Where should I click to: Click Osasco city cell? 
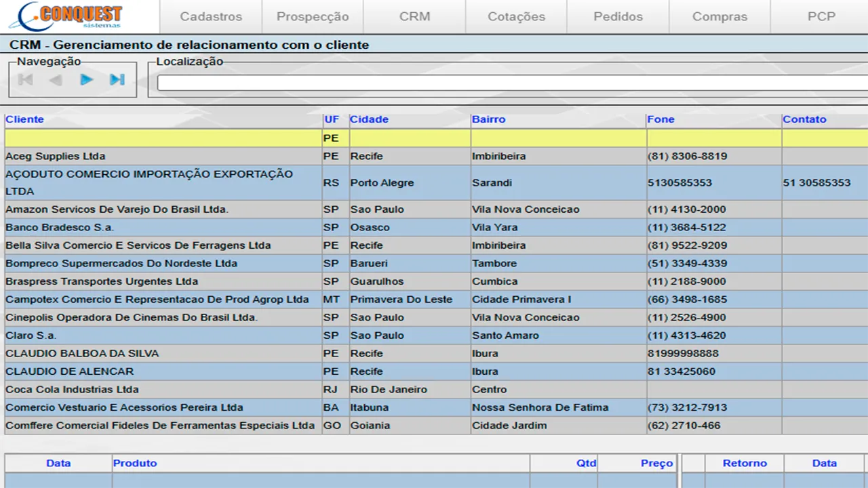click(x=410, y=228)
